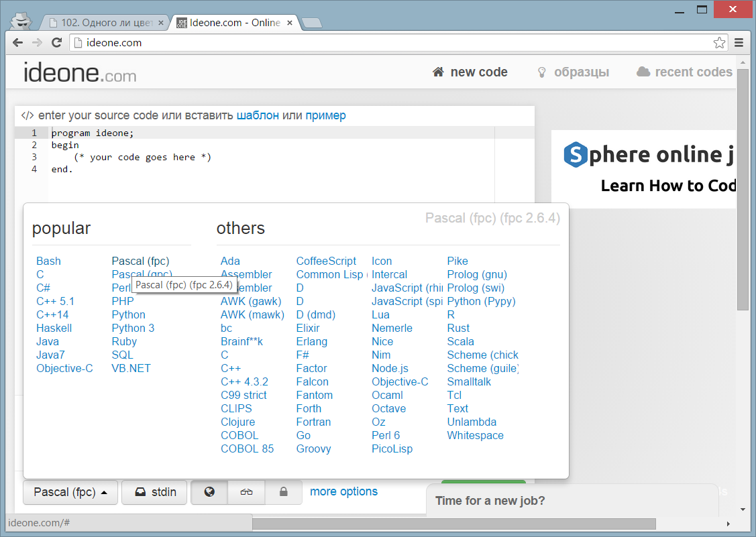Select public visibility globe icon
This screenshot has height=537, width=756.
pos(209,491)
